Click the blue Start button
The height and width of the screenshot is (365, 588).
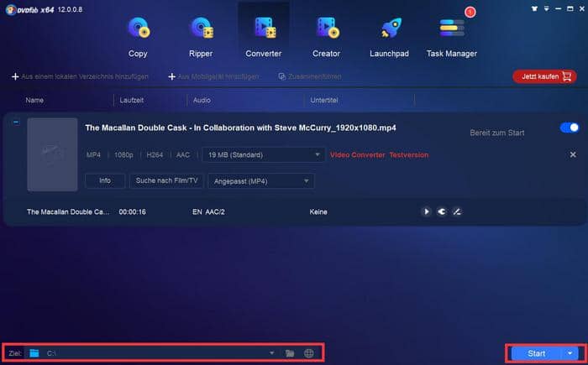(536, 353)
